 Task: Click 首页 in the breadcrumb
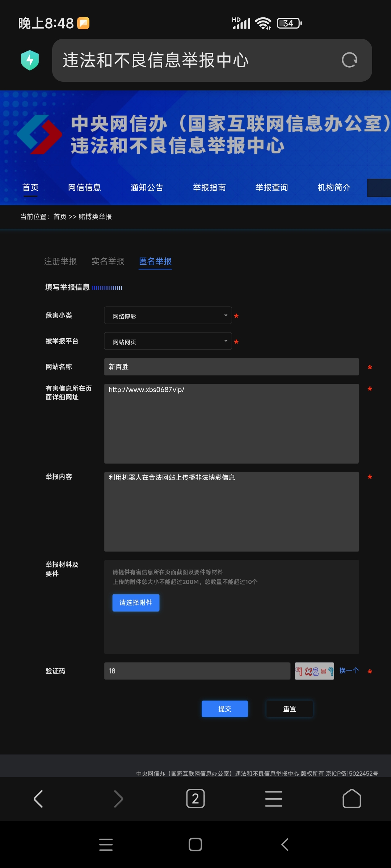60,217
